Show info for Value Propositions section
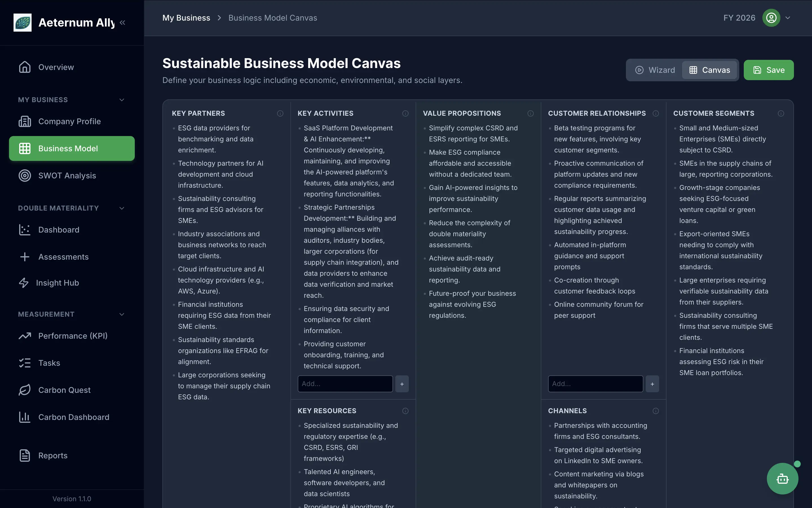This screenshot has width=812, height=508. 531,113
